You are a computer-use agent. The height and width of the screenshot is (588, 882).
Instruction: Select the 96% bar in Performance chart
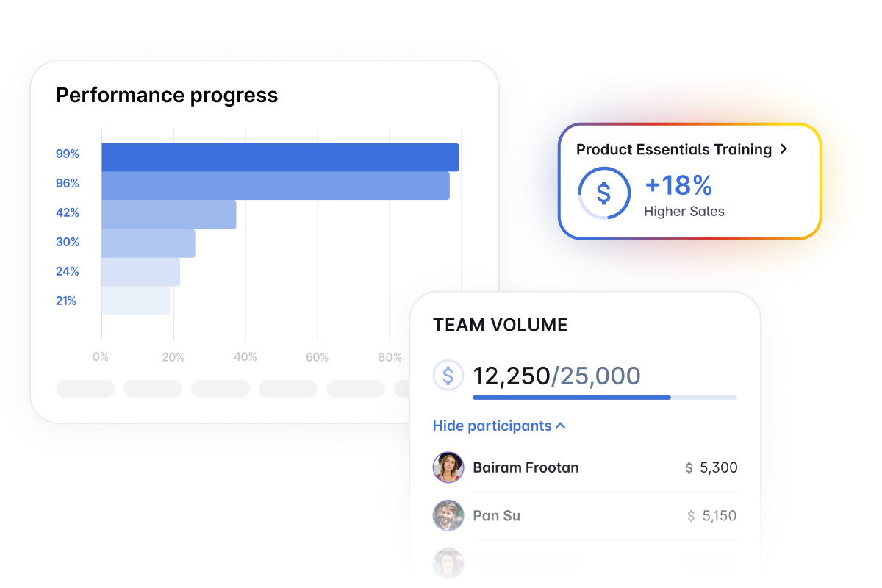(275, 186)
